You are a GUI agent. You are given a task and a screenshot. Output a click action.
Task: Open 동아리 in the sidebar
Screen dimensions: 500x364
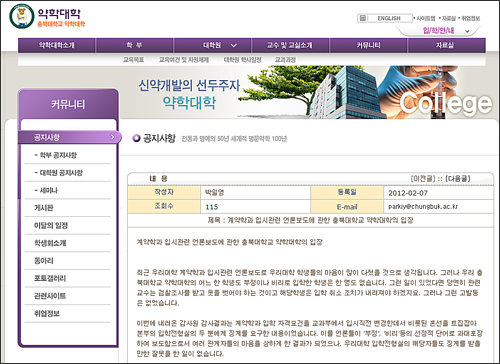44,261
